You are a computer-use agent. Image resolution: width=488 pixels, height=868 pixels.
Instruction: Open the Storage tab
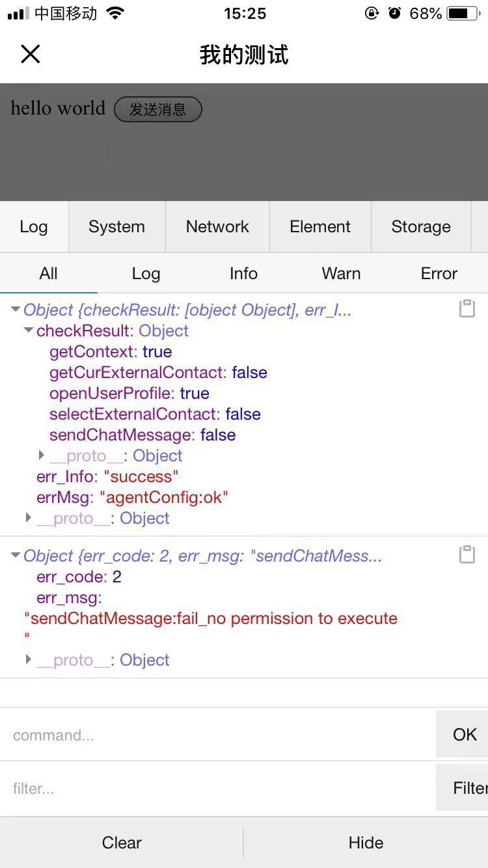[x=420, y=226]
